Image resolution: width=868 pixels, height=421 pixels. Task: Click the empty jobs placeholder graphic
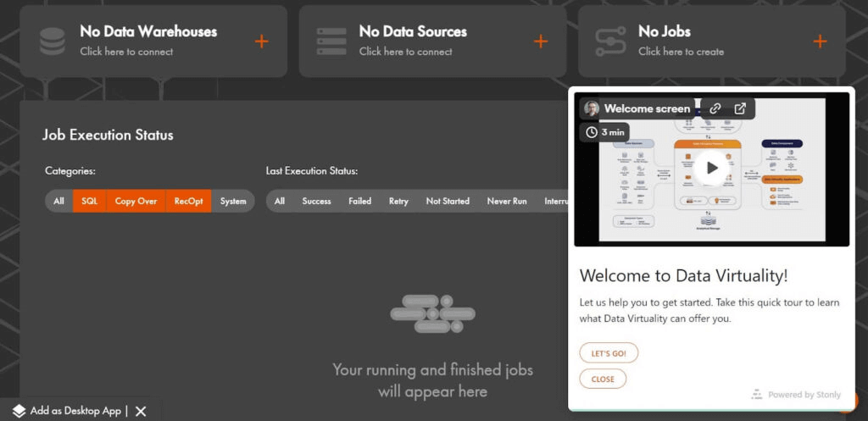pyautogui.click(x=433, y=313)
